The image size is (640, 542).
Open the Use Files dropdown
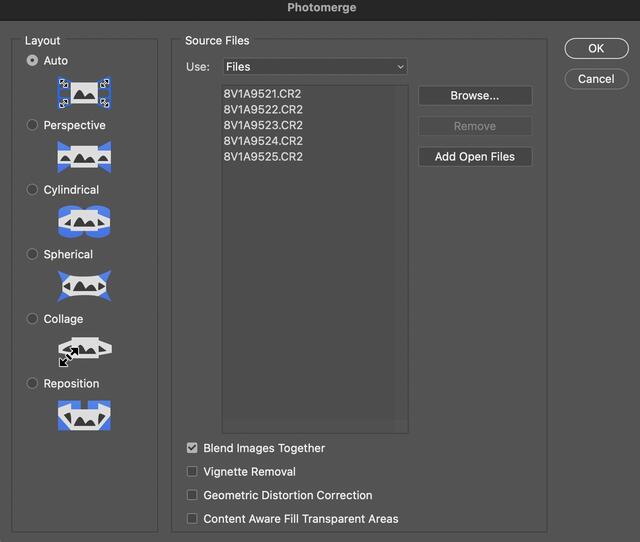[315, 67]
